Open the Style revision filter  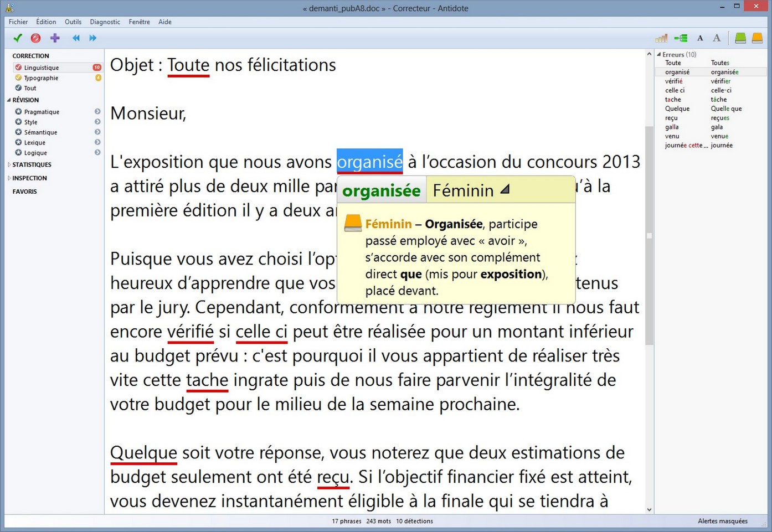[30, 122]
